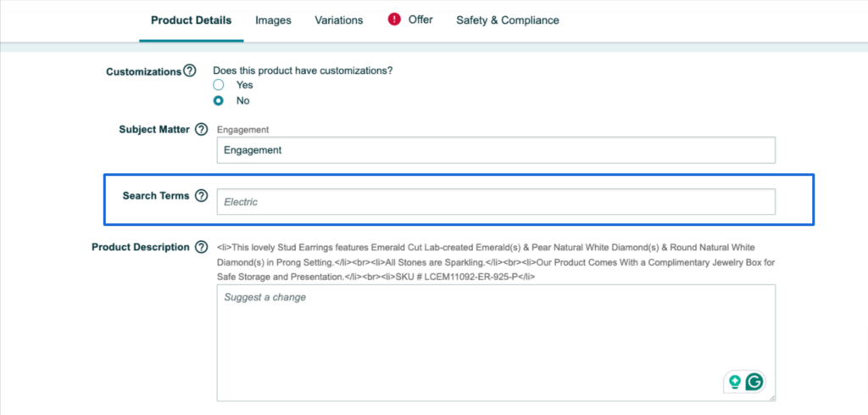Click the lightbulb suggestion icon in description box
This screenshot has height=415, width=868.
coord(735,381)
